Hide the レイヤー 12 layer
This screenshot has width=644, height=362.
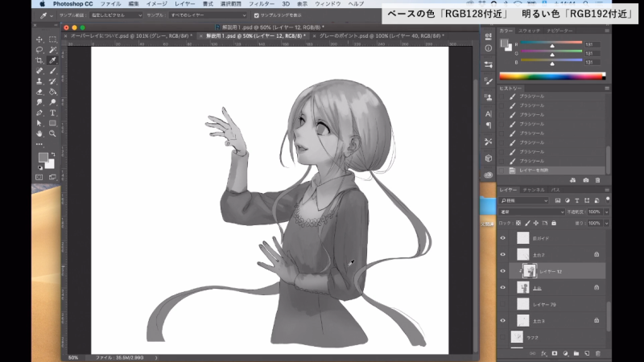point(502,271)
